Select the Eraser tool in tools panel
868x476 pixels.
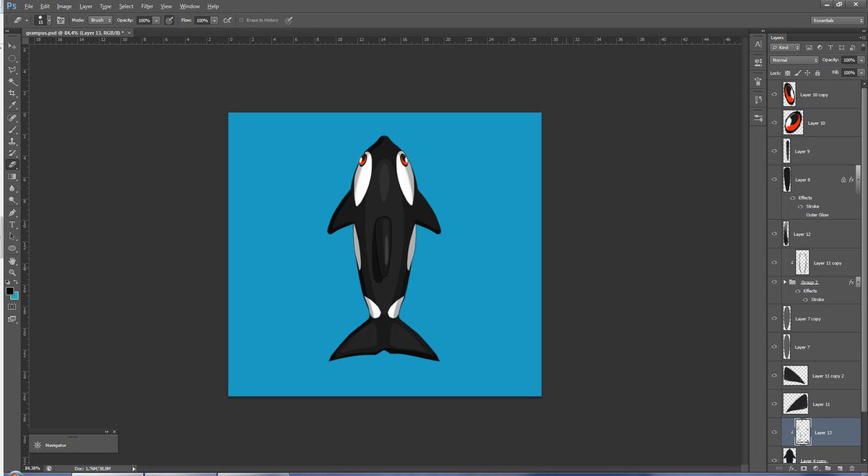pos(12,164)
